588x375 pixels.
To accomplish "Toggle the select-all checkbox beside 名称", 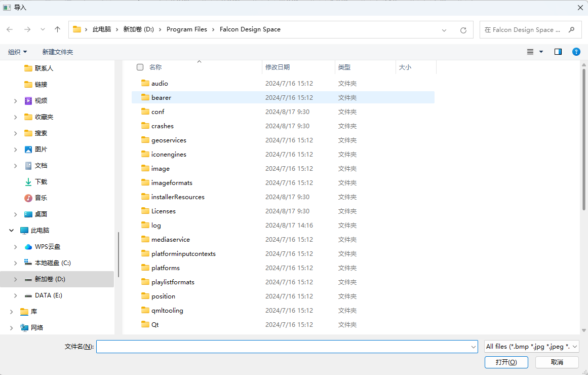I will tap(140, 67).
